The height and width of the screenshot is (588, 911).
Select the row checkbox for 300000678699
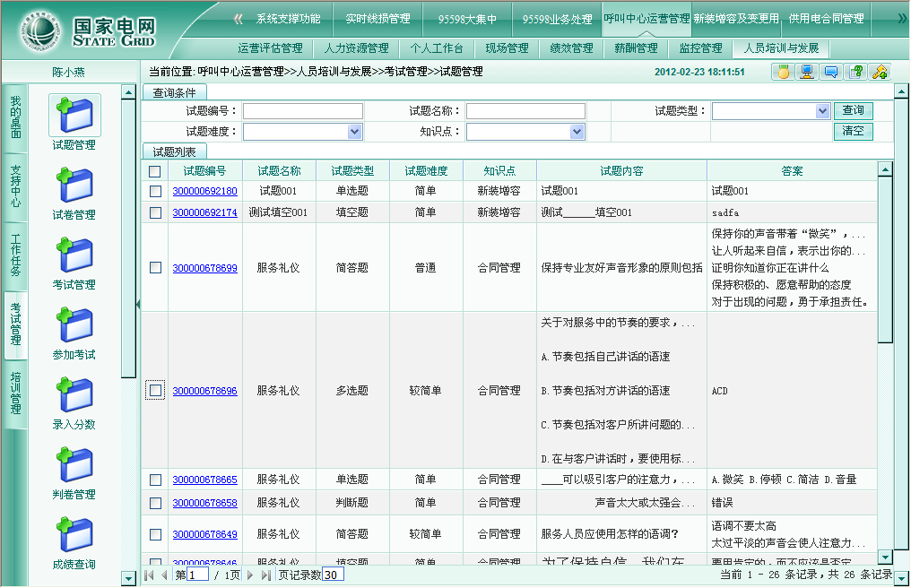[155, 268]
